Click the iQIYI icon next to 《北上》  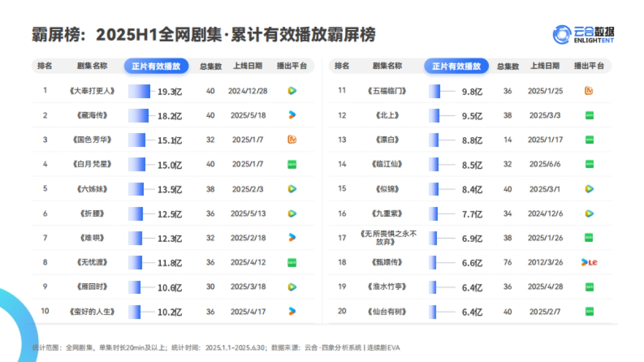(589, 115)
